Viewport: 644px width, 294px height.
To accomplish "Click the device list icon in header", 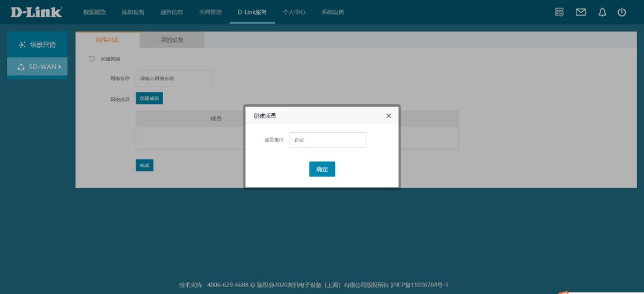I will [559, 12].
